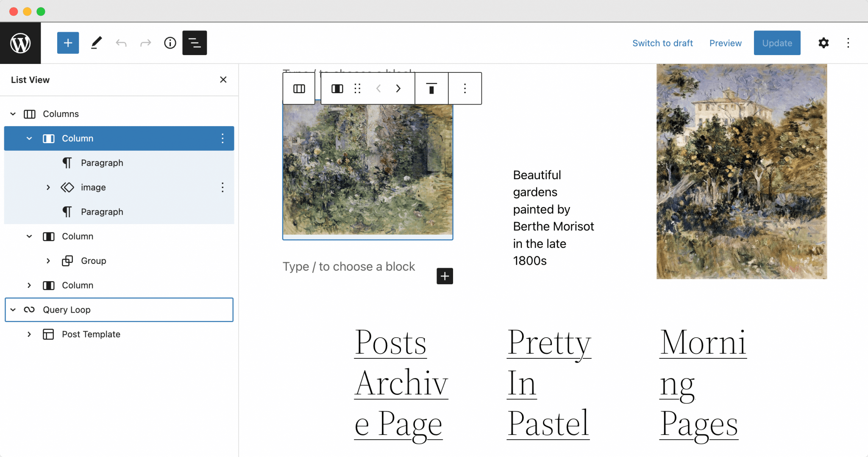The width and height of the screenshot is (868, 457).
Task: Move column left with arrow
Action: click(x=378, y=89)
